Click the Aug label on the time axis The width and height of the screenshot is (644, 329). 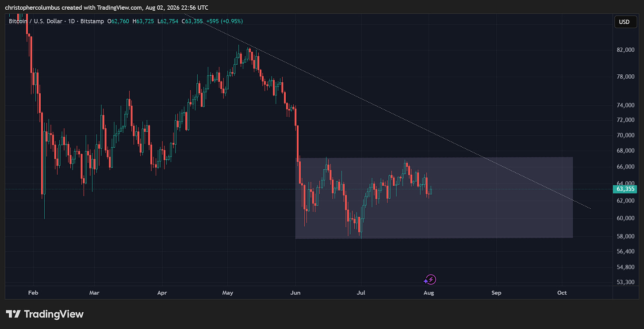click(429, 293)
